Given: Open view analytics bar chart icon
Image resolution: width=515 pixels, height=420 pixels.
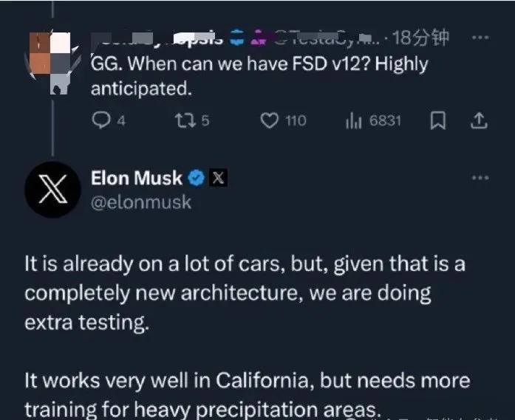Looking at the screenshot, I should (354, 121).
